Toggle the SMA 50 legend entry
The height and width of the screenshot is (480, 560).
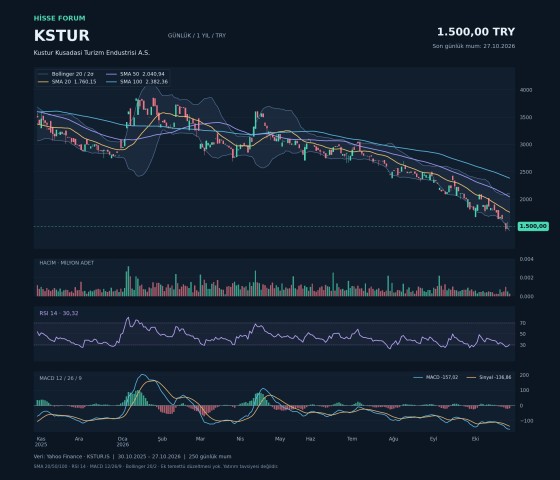tap(135, 74)
